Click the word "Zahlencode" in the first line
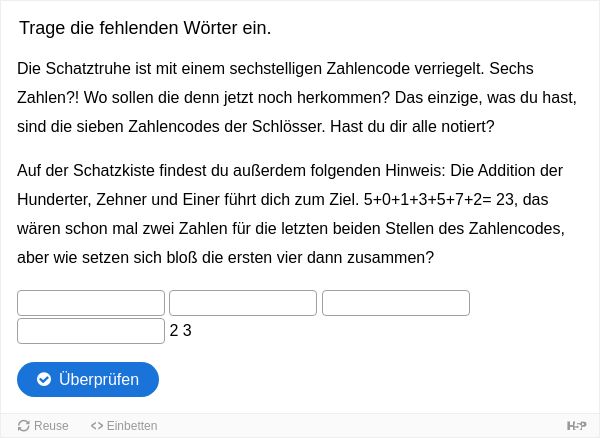The image size is (600, 438). click(368, 68)
